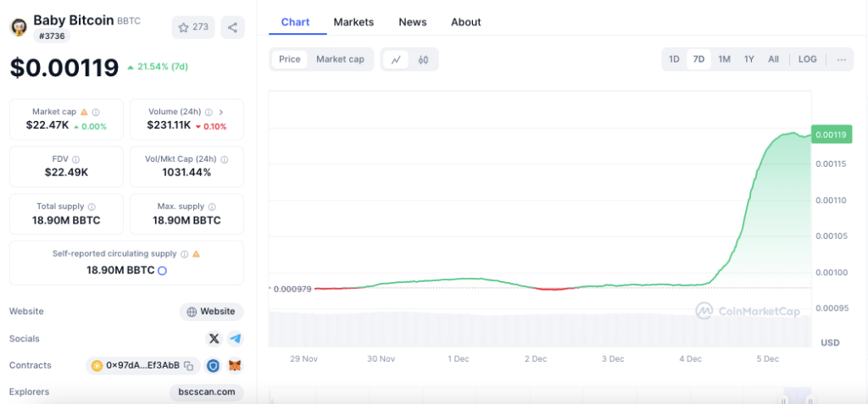
Task: Open the X (Twitter) social link
Action: click(214, 339)
